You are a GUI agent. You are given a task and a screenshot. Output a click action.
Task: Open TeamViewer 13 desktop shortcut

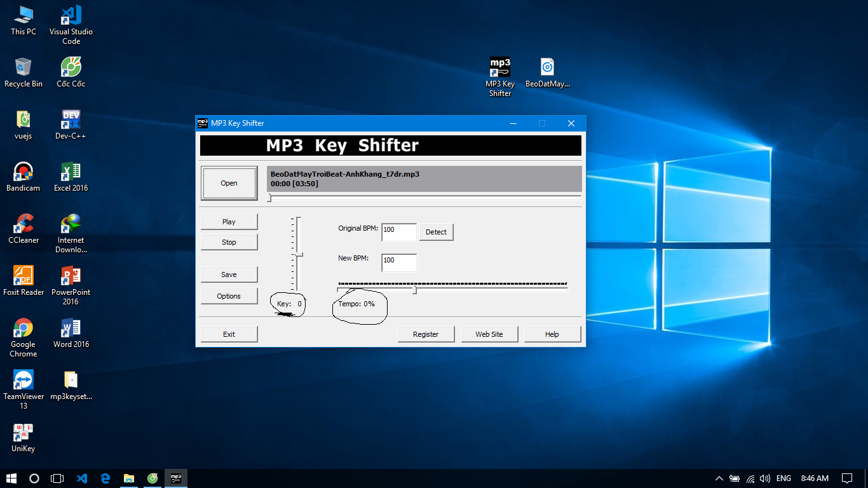pyautogui.click(x=24, y=390)
